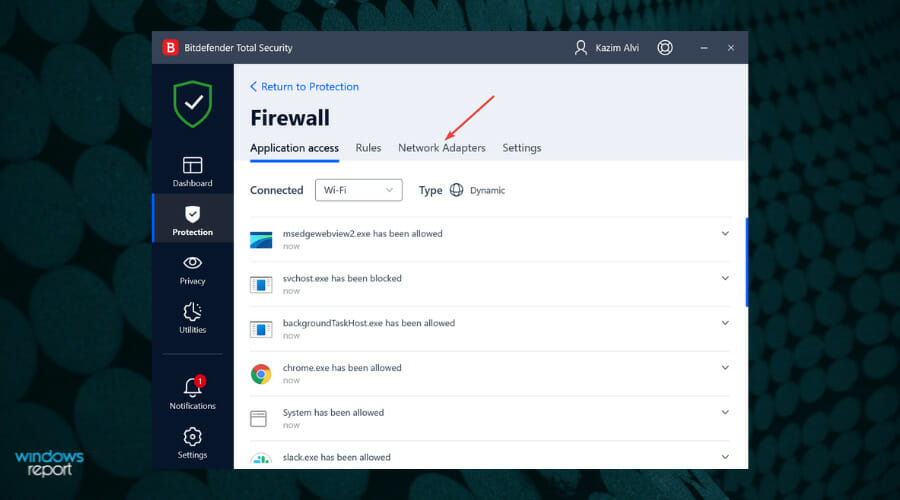The width and height of the screenshot is (900, 500).
Task: Open the Privacy section
Action: pos(192,270)
